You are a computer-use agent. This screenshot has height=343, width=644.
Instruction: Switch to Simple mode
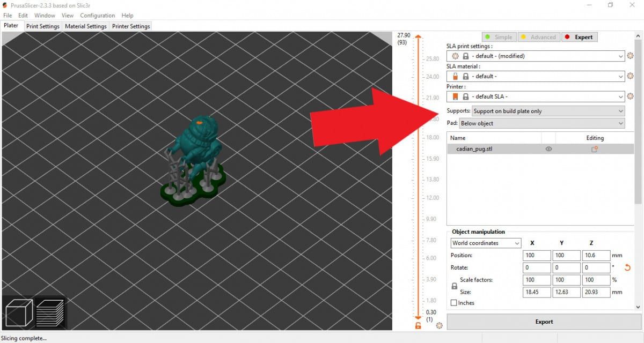(x=499, y=36)
